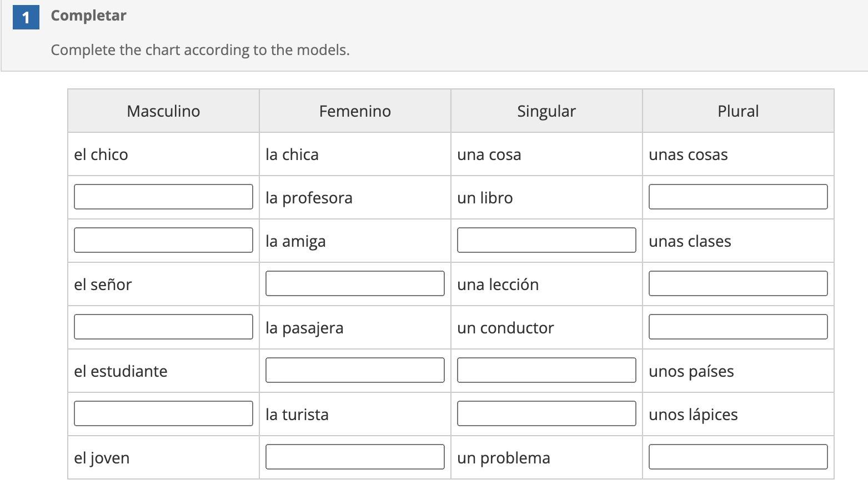868x484 pixels.
Task: Focus the singular blank for "unas clases"
Action: [x=546, y=240]
